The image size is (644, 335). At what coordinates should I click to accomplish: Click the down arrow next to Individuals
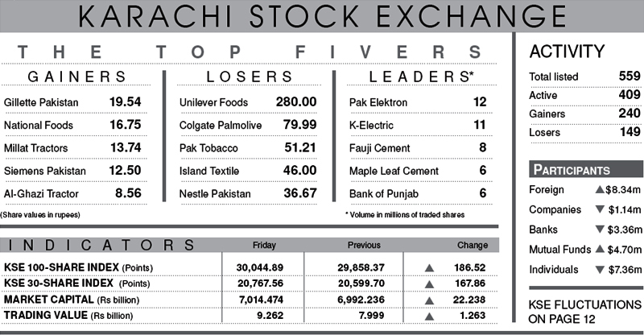599,269
